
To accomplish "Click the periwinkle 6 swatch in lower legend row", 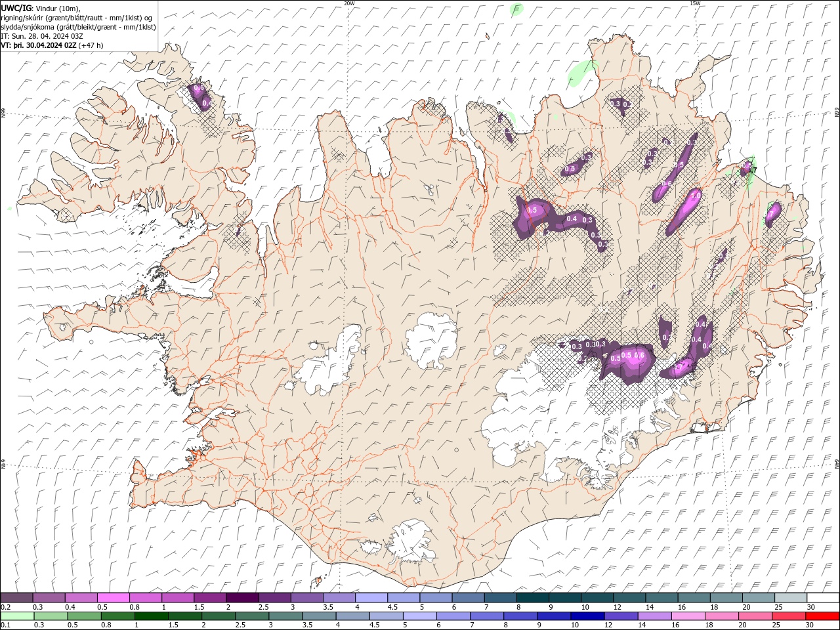I will click(453, 616).
